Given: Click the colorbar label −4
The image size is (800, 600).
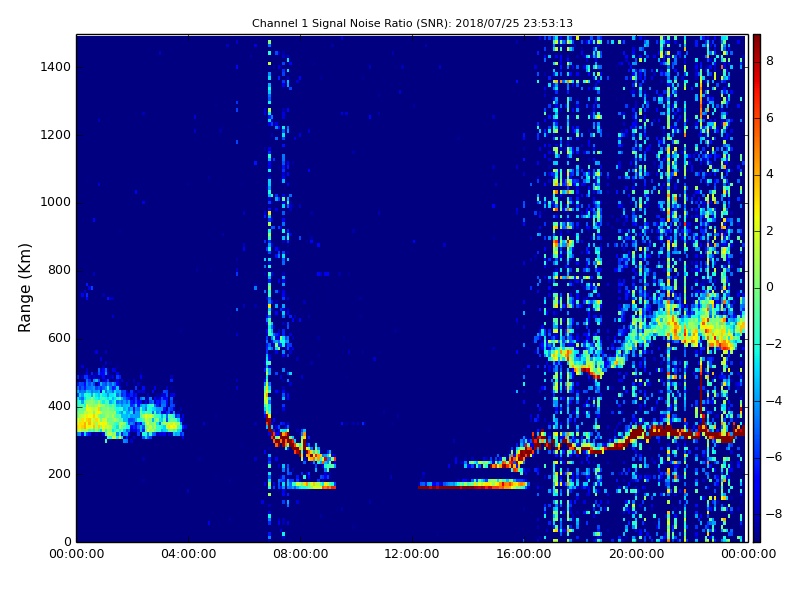Looking at the screenshot, I should tap(774, 401).
